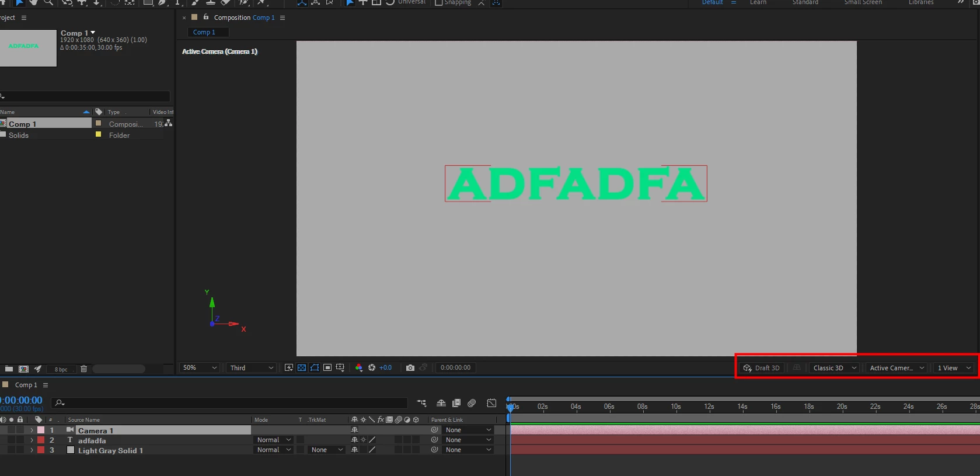
Task: Open project settings rocket icon
Action: tap(38, 369)
